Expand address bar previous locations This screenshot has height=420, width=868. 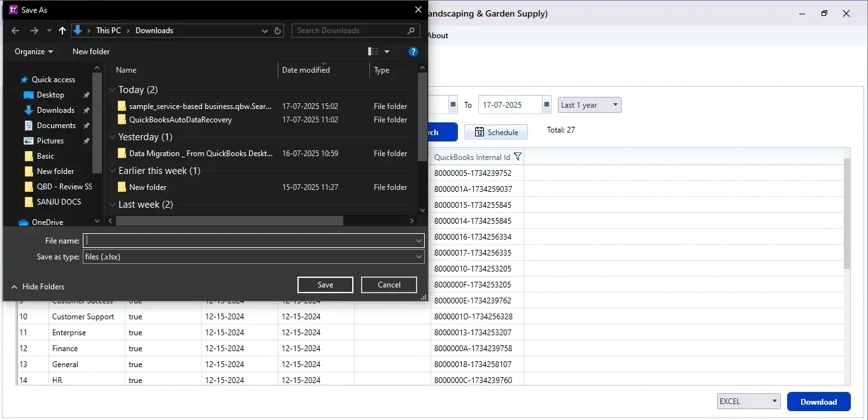[265, 31]
